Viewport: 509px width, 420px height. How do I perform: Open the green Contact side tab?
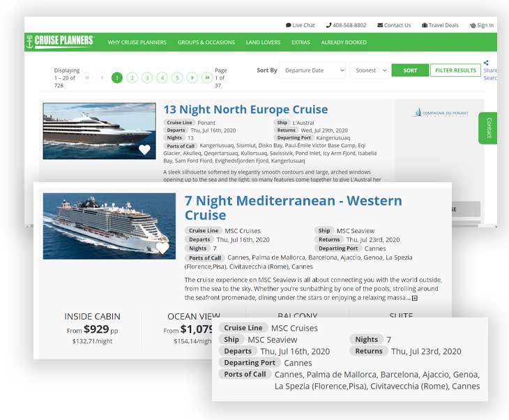click(487, 128)
